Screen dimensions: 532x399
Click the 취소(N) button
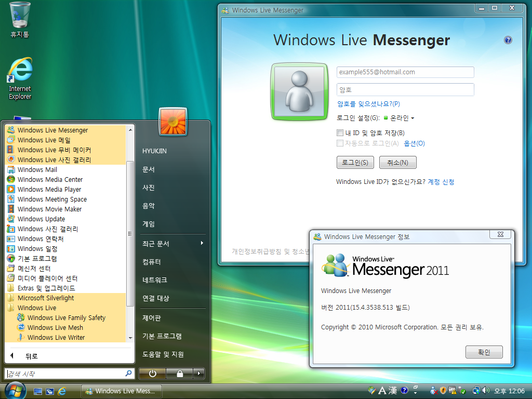click(397, 163)
